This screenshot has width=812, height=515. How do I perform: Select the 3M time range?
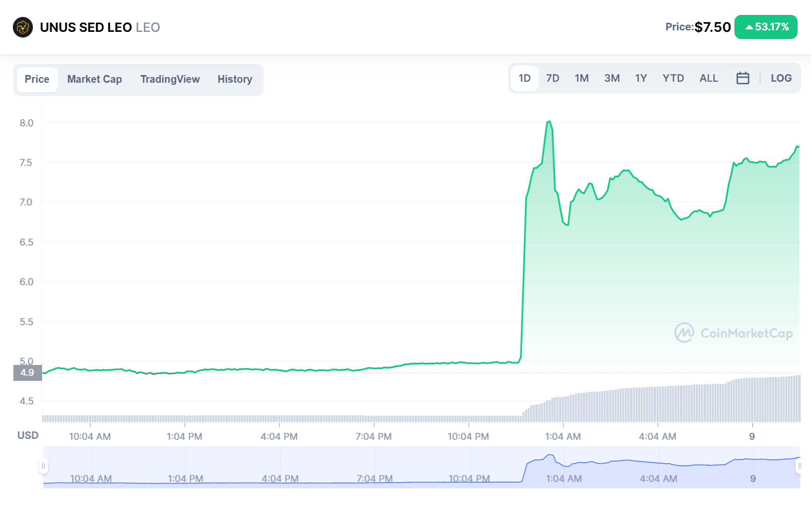click(612, 78)
